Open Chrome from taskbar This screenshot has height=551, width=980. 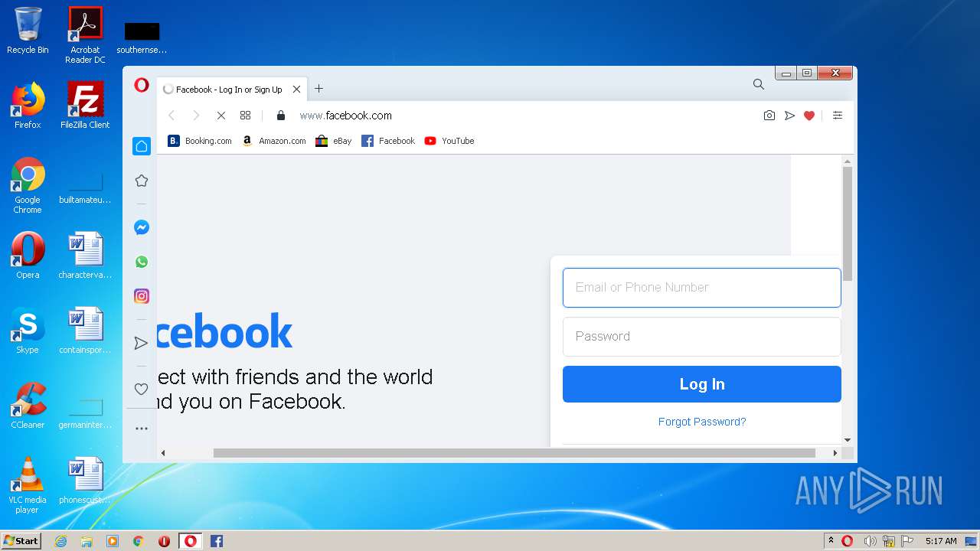pyautogui.click(x=139, y=541)
